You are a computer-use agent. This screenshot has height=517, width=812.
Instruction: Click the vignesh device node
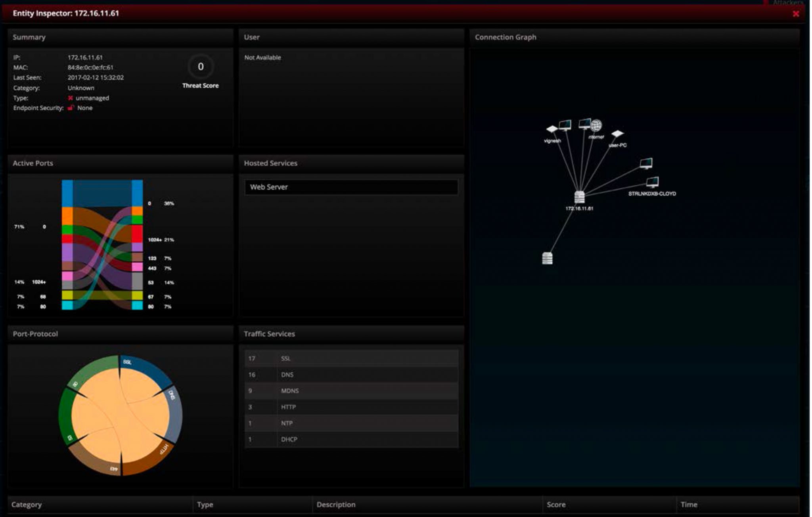[x=552, y=129]
